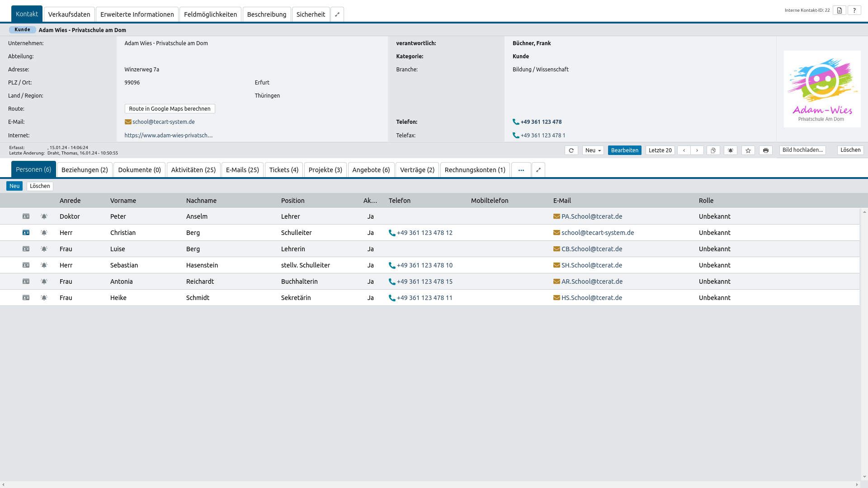Click the copy contact icon
Viewport: 868px width, 488px height.
[713, 150]
